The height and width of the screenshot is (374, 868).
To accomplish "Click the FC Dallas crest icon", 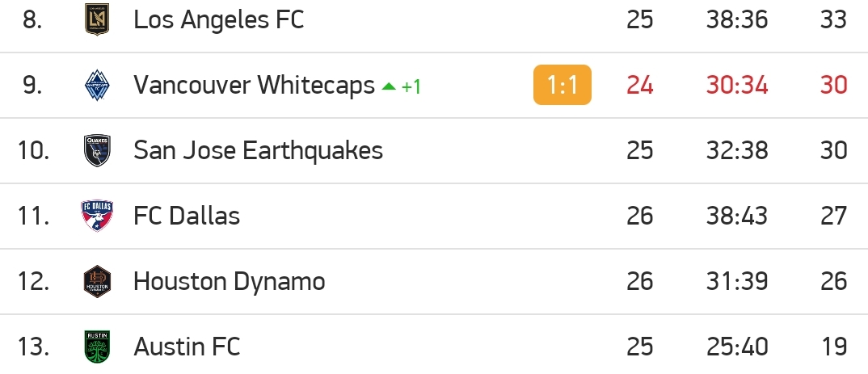I will pyautogui.click(x=97, y=216).
